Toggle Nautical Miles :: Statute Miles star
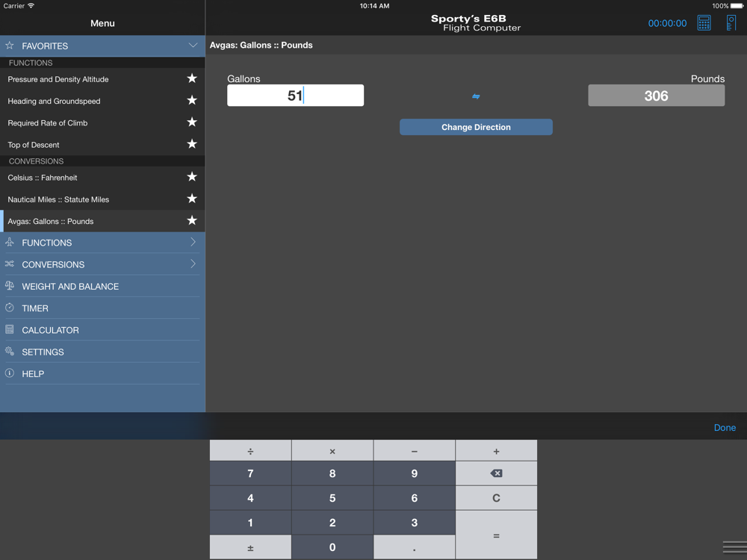The image size is (747, 560). pyautogui.click(x=192, y=199)
